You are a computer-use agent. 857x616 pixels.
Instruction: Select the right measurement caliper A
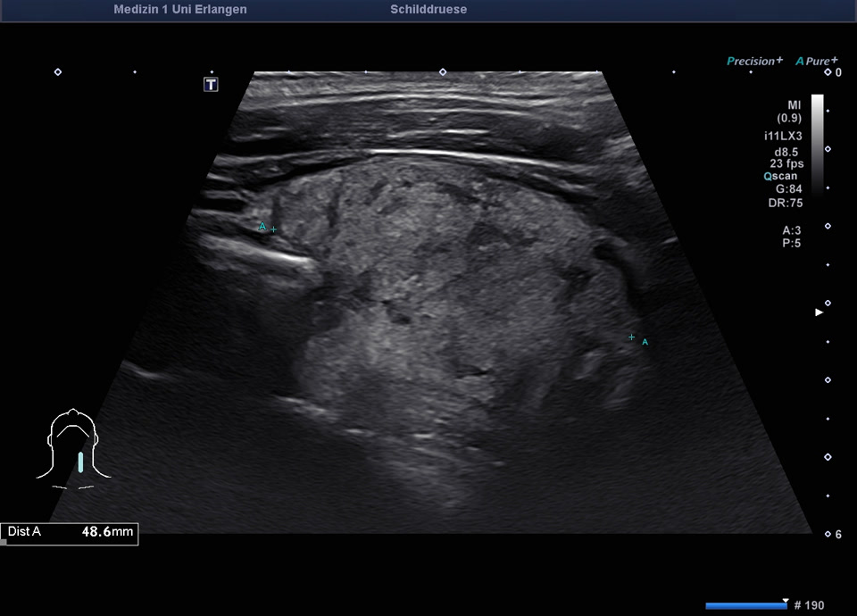[632, 337]
